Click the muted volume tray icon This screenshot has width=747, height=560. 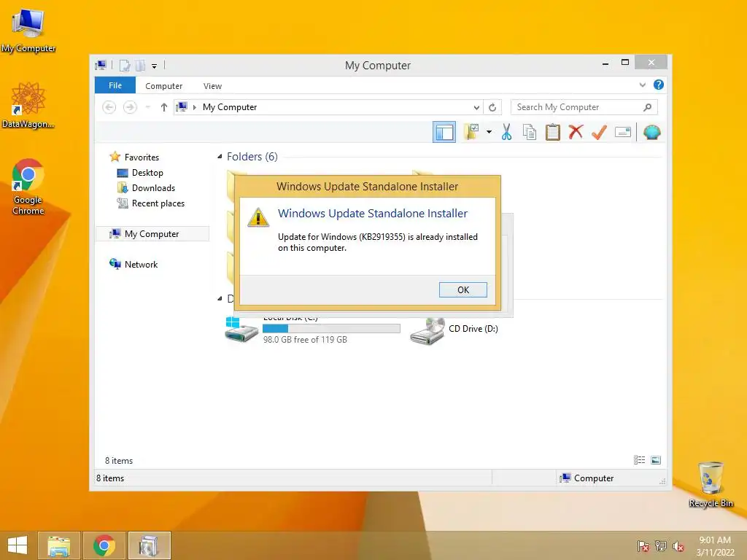678,546
